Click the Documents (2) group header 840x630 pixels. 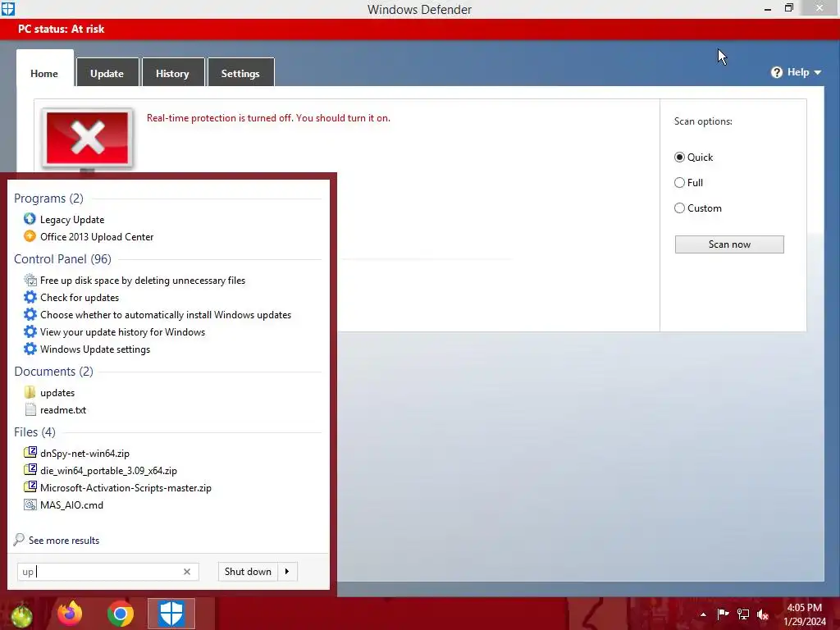click(53, 372)
